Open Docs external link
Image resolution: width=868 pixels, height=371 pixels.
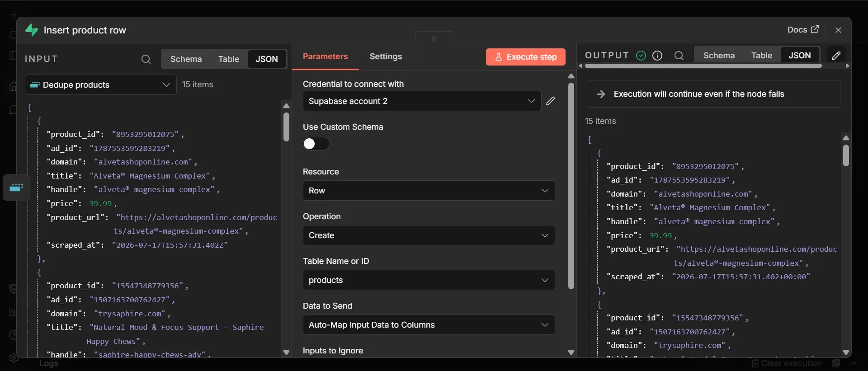click(x=803, y=30)
